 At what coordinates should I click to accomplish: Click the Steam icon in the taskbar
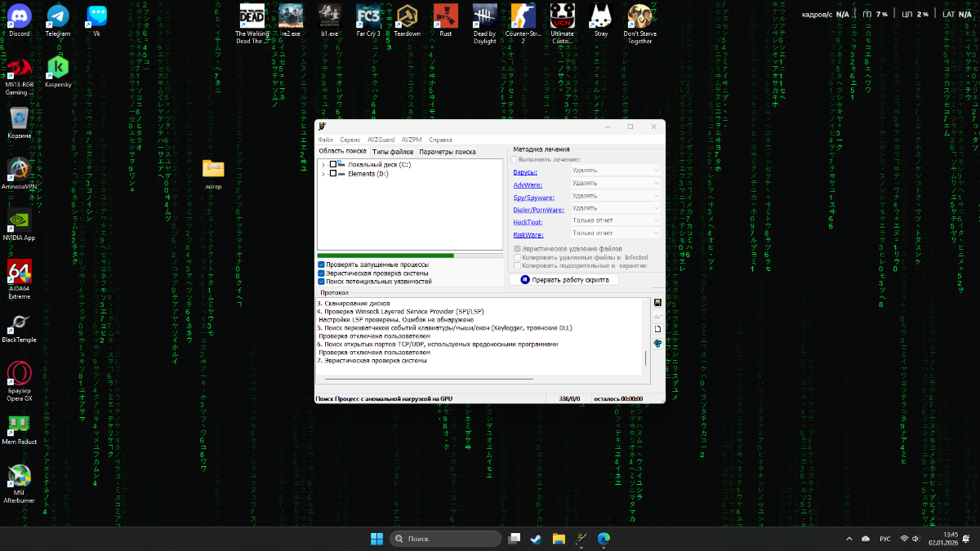(536, 539)
